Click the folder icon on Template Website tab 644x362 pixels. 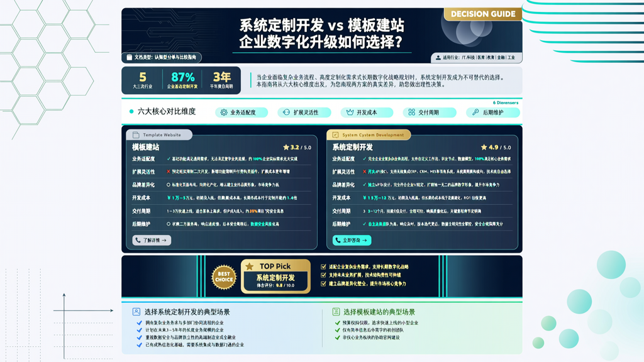(x=136, y=134)
